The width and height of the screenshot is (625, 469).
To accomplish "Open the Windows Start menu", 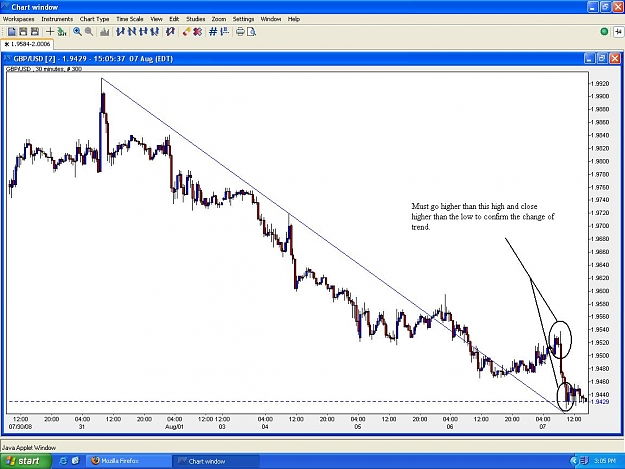I will coord(26,461).
